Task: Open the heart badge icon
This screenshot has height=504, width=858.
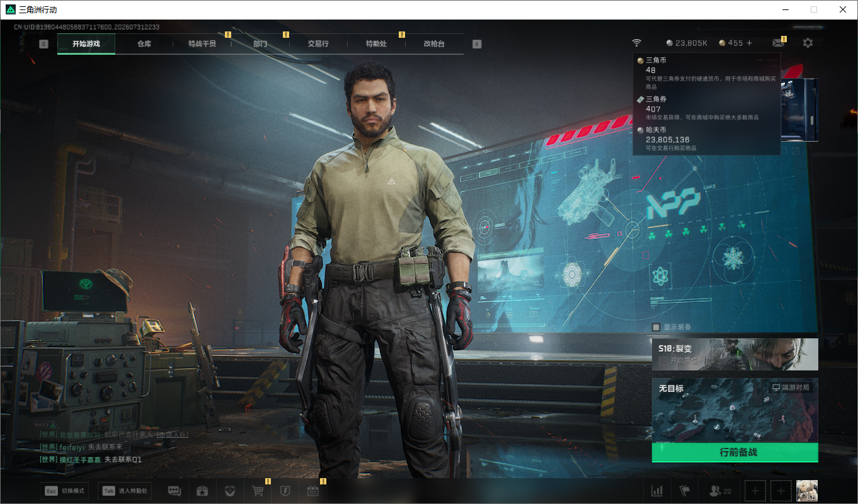Action: 230,491
